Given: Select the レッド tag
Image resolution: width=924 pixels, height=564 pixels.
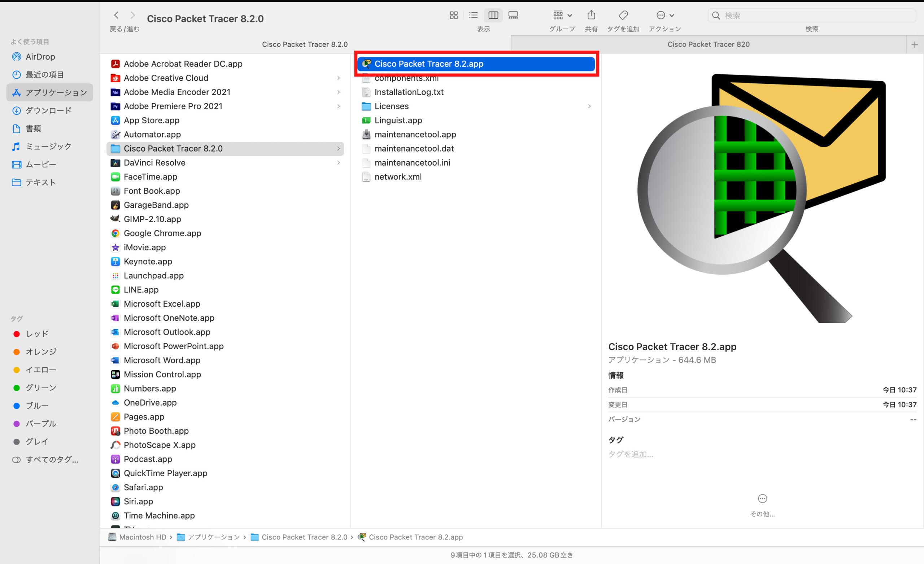Looking at the screenshot, I should pos(49,334).
